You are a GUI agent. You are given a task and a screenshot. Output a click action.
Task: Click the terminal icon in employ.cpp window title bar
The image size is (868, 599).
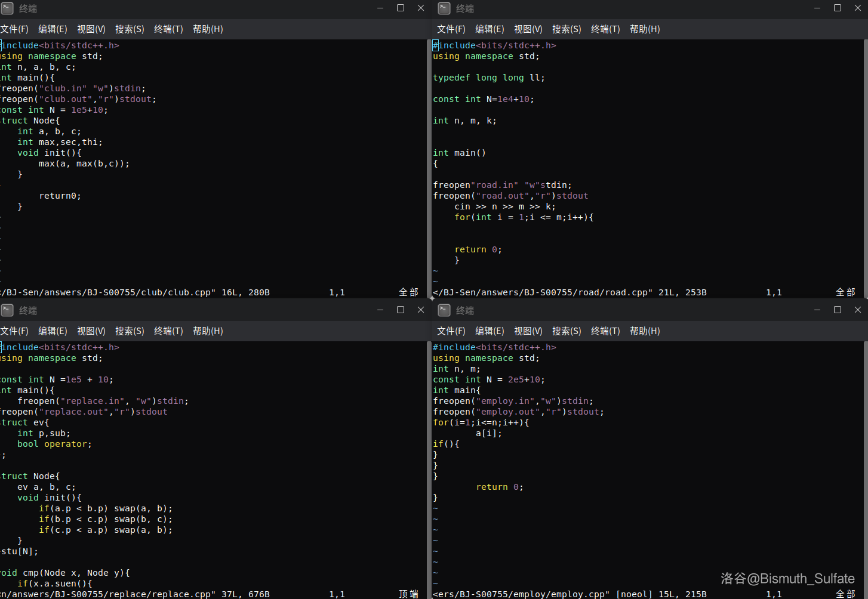tap(444, 310)
